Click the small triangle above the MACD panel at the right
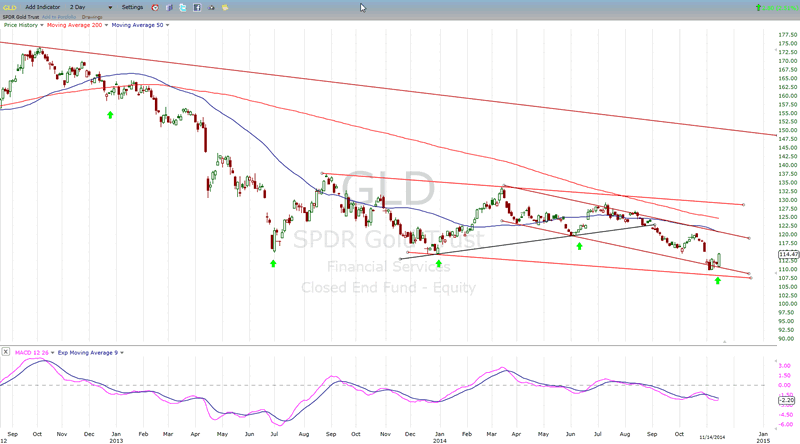Screen dimensions: 800x444 pos(724,341)
